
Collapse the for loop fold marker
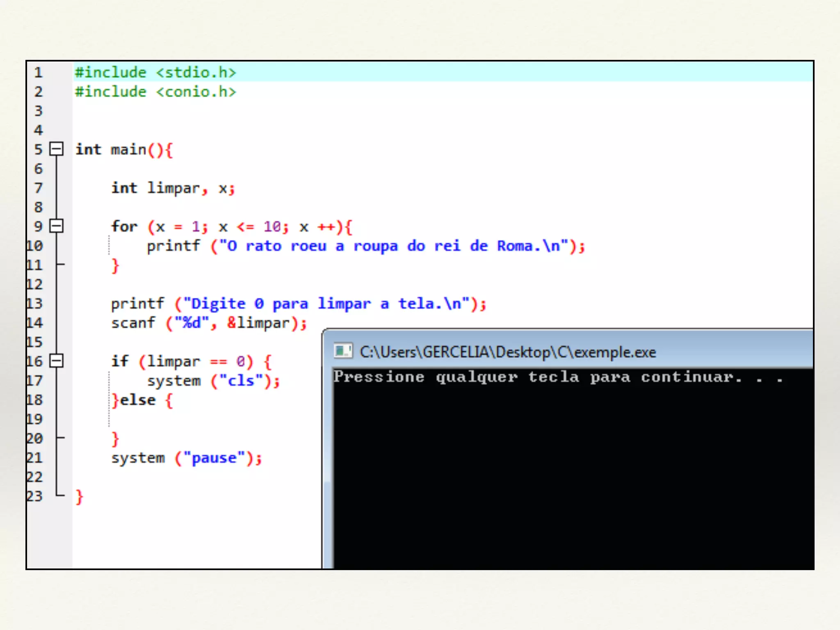tap(56, 226)
